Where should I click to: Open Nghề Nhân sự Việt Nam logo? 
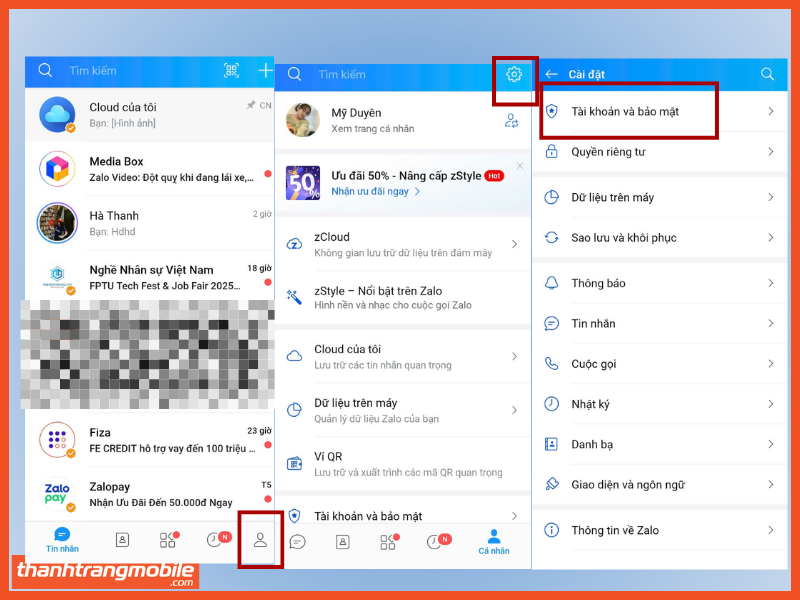pos(57,277)
